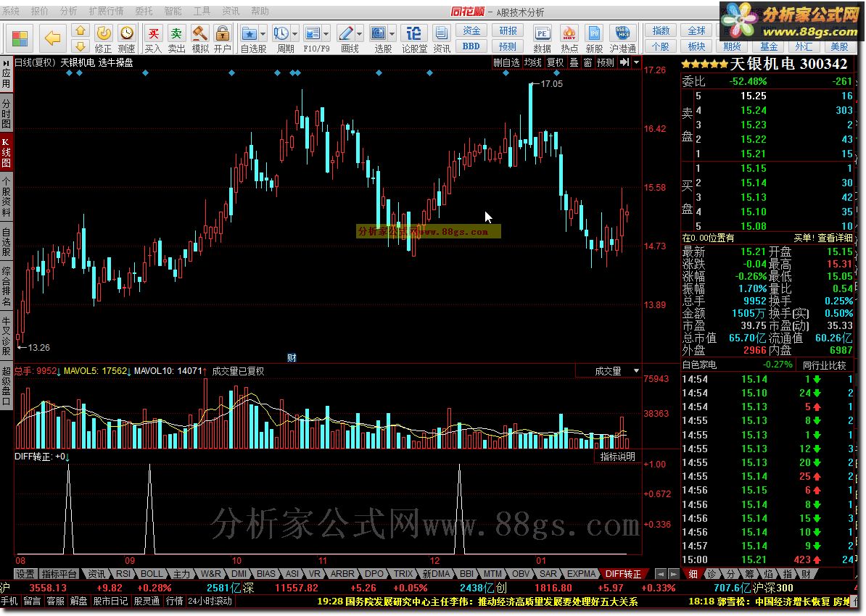This screenshot has width=866, height=616.
Task: Click the skip-to-end arrow icon in chart header
Action: point(624,62)
